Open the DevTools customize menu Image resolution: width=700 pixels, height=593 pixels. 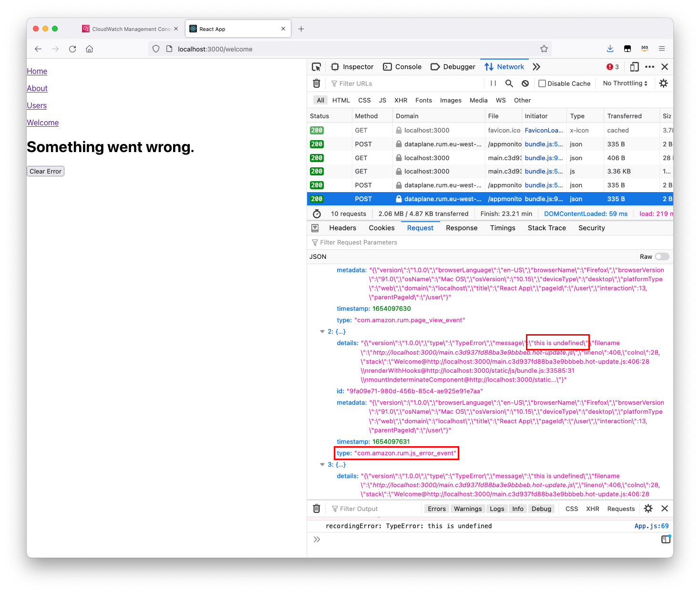pos(649,67)
